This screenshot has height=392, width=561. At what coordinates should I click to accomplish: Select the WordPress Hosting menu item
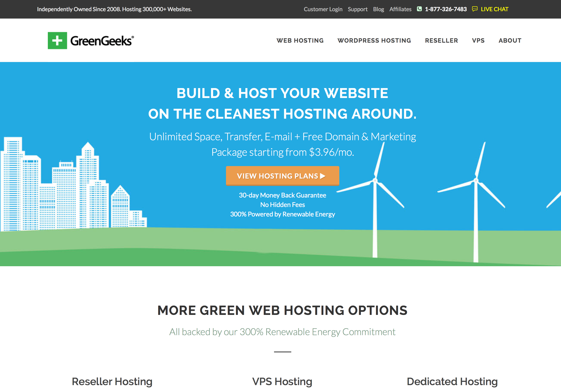(x=374, y=40)
